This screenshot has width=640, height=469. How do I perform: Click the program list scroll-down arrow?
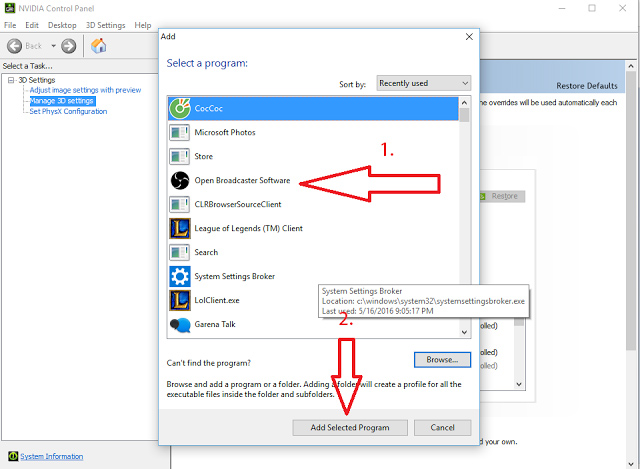tap(464, 332)
